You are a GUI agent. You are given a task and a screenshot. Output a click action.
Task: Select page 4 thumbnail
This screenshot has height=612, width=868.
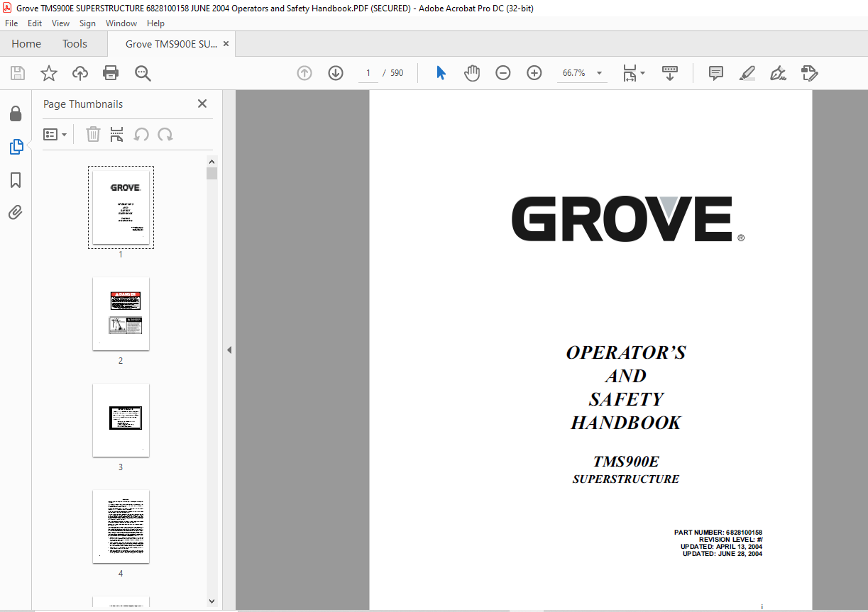click(121, 526)
